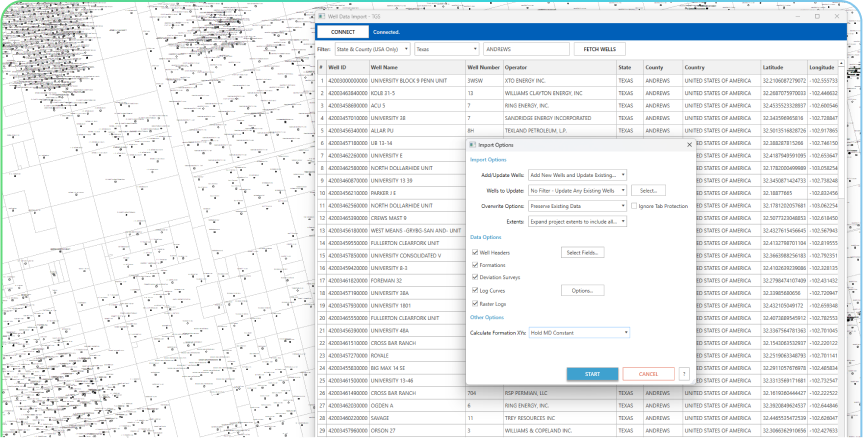Click TREY RESOURCES INC operator cell
863x438 pixels.
tap(559, 418)
